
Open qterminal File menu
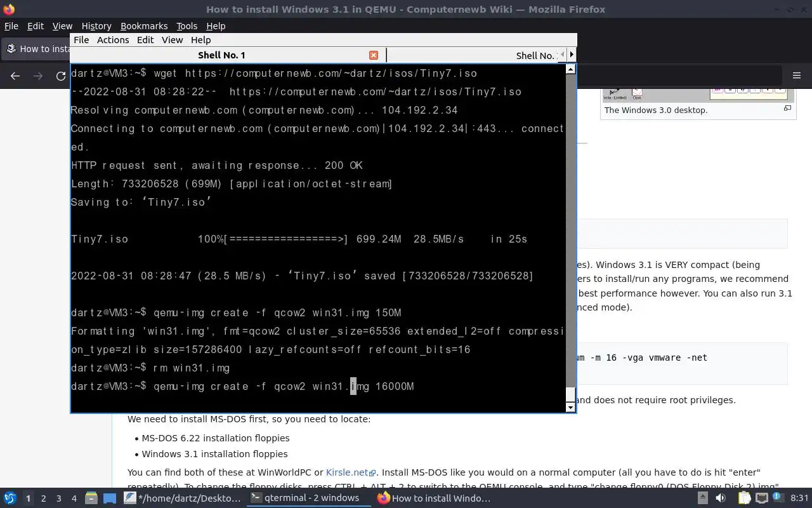coord(81,39)
